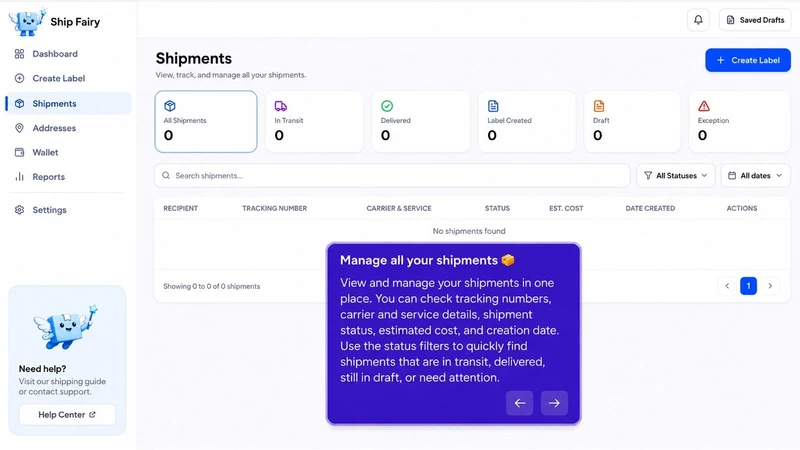Click the Exception warning triangle icon

(x=704, y=106)
